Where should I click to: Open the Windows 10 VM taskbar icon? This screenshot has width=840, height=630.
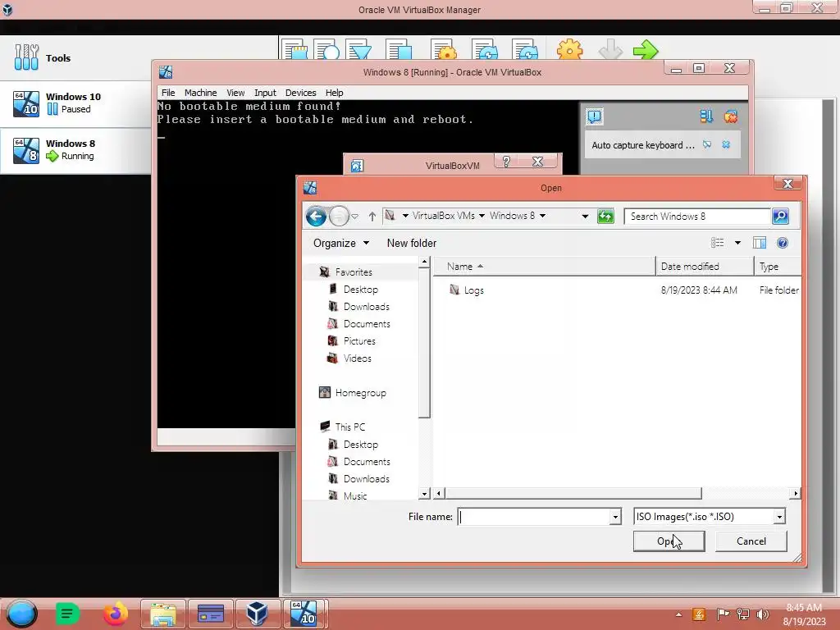[x=304, y=614]
